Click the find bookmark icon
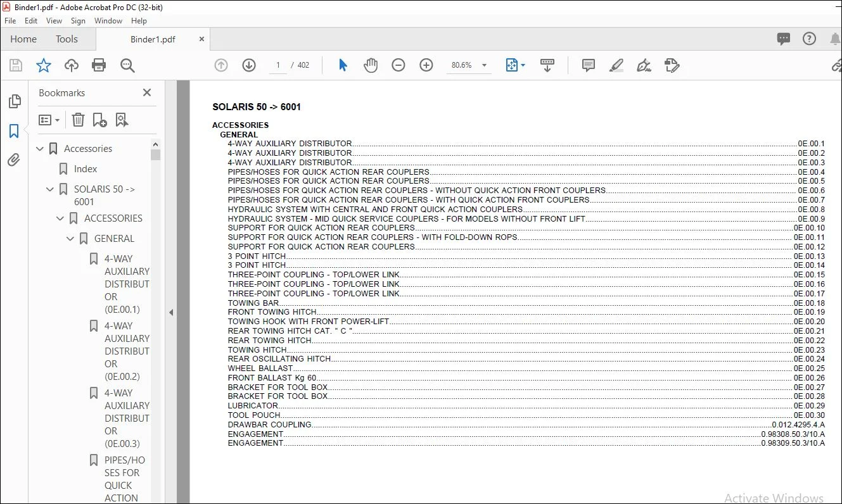Screen dimensions: 842x504 122,120
